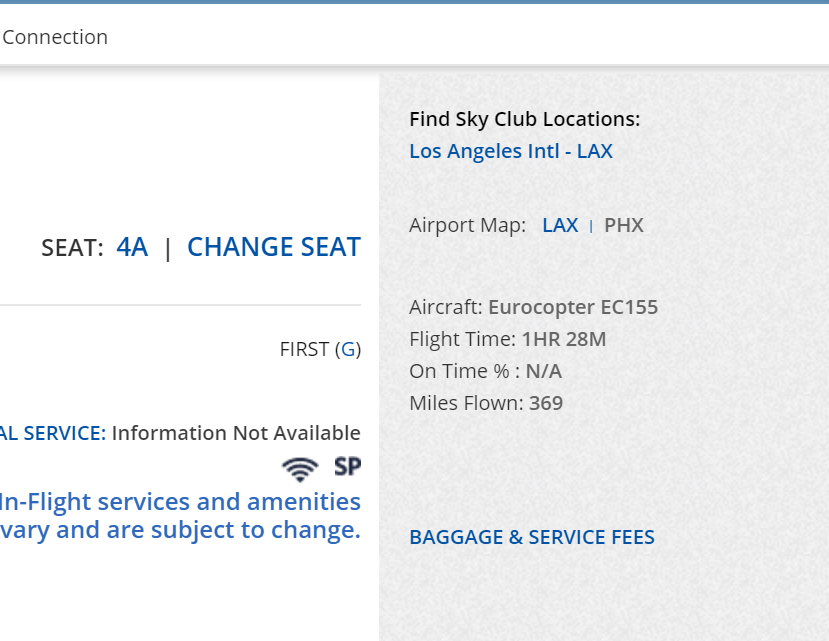Click the Wi-Fi availability icon

click(300, 467)
